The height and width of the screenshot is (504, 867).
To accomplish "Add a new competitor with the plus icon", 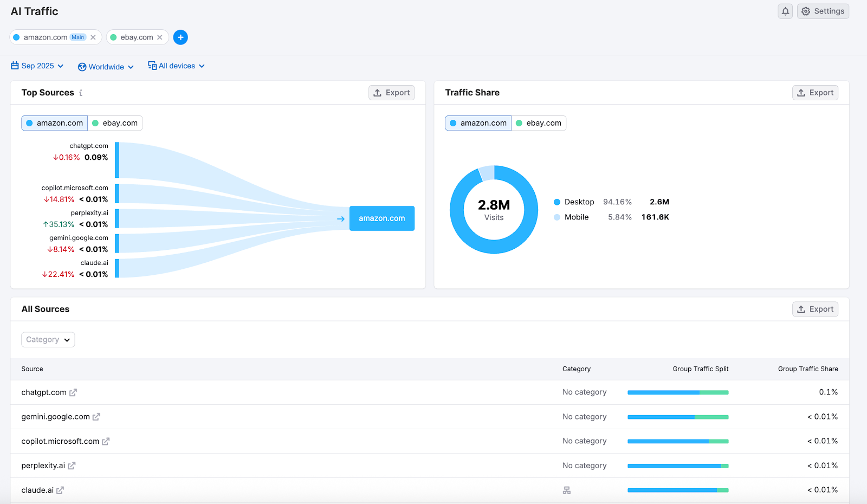I will coord(180,37).
